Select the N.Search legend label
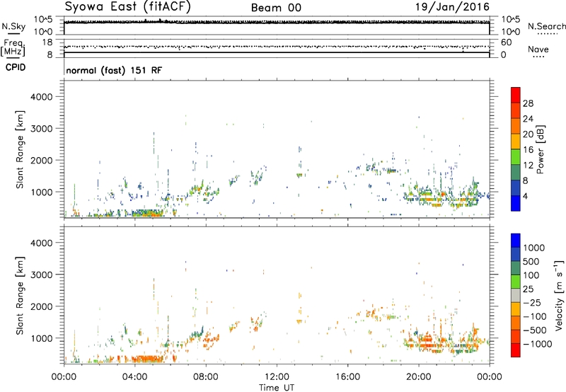 click(x=546, y=26)
